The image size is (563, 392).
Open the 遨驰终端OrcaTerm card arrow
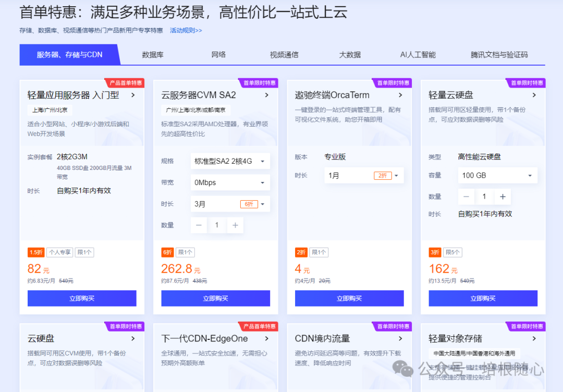(401, 95)
